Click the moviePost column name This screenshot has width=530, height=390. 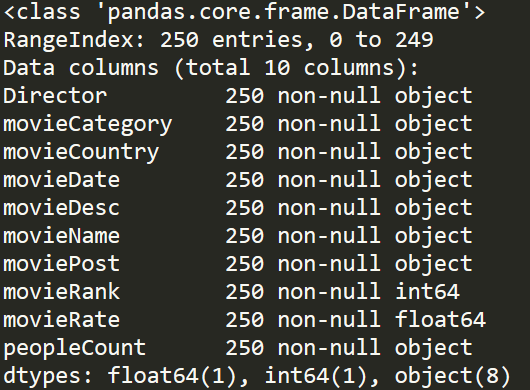[x=62, y=264]
